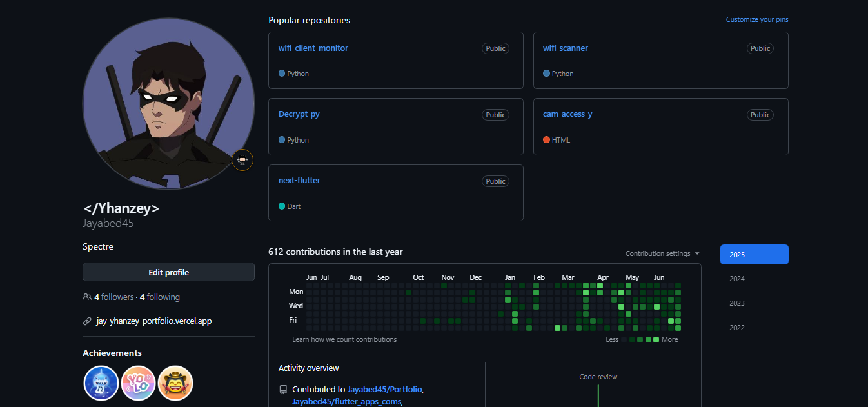Viewport: 868px width, 407px height.
Task: Switch to 2024 contribution year
Action: 737,279
